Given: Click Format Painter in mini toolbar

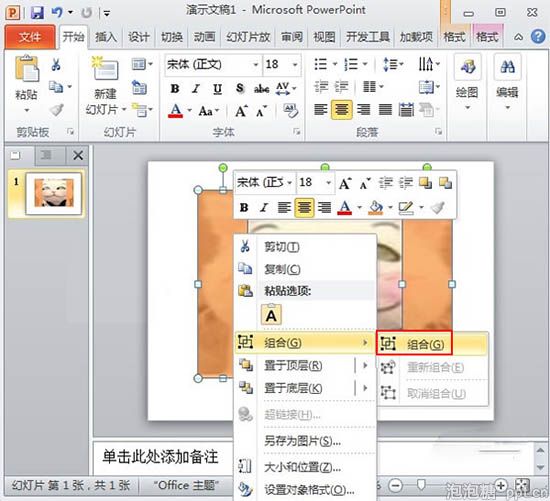Looking at the screenshot, I should pyautogui.click(x=438, y=208).
